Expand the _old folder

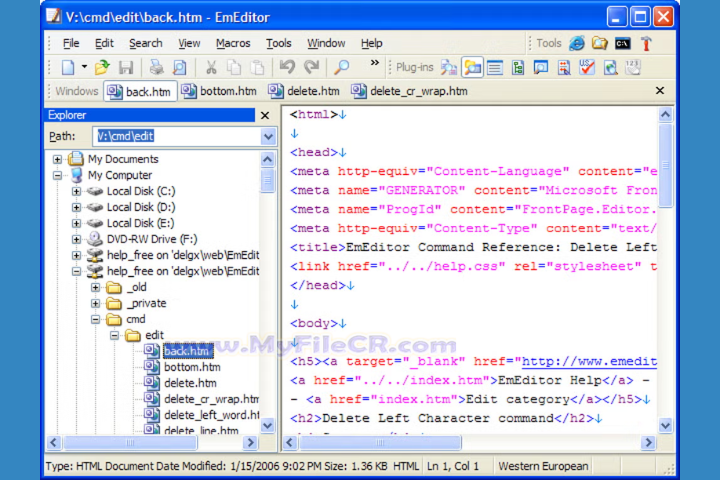click(95, 288)
